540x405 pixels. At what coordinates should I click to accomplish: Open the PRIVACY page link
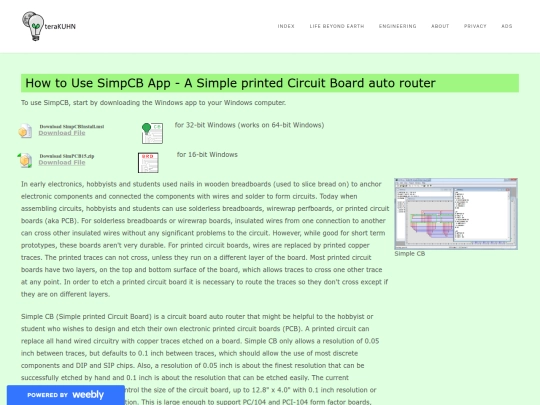click(475, 26)
